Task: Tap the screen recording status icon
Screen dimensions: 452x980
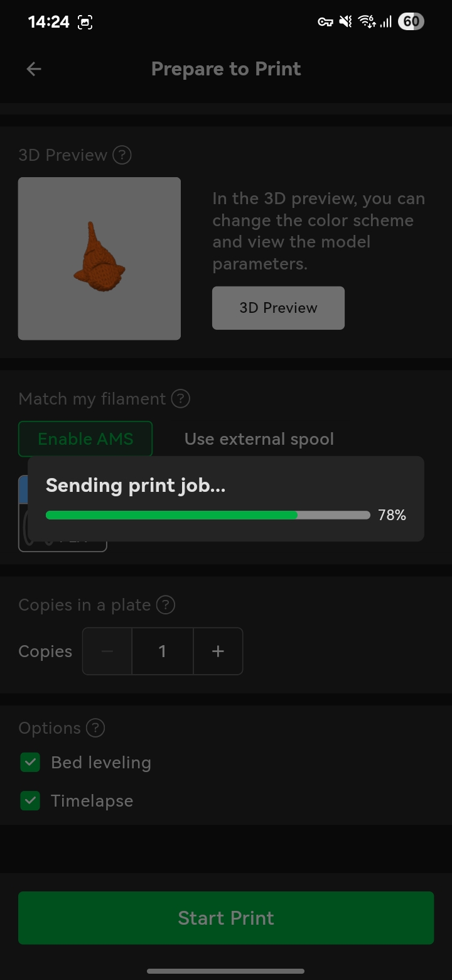Action: click(x=85, y=22)
